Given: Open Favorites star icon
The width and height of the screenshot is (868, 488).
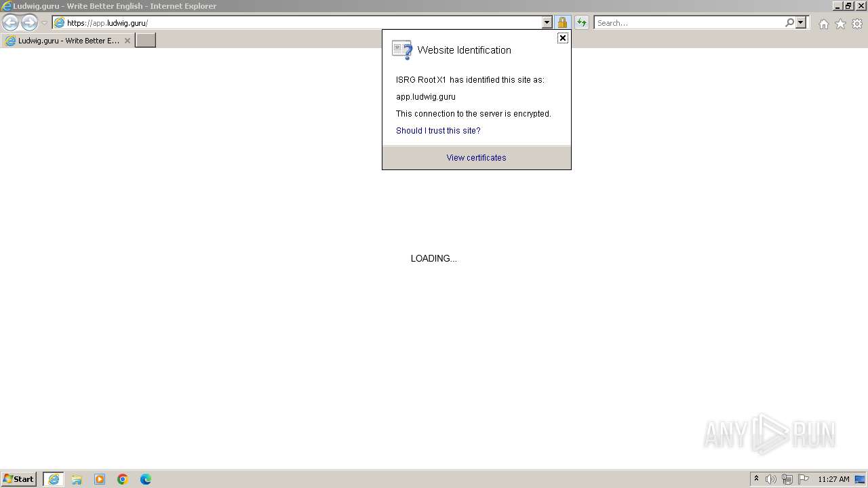Looking at the screenshot, I should pos(840,24).
